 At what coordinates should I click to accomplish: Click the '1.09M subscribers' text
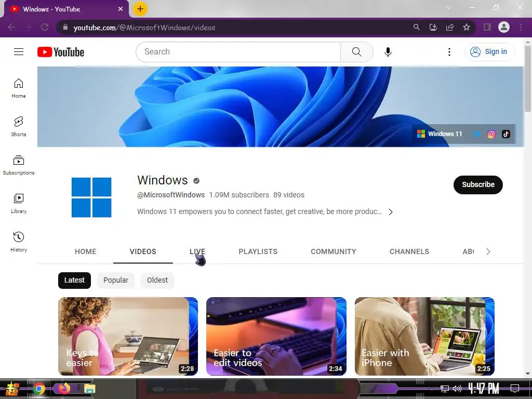click(x=239, y=195)
